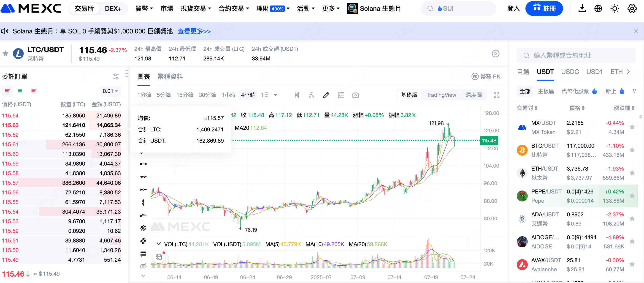Expand more market categories V arrow
Screen dimensions: 644x283
pos(634,91)
